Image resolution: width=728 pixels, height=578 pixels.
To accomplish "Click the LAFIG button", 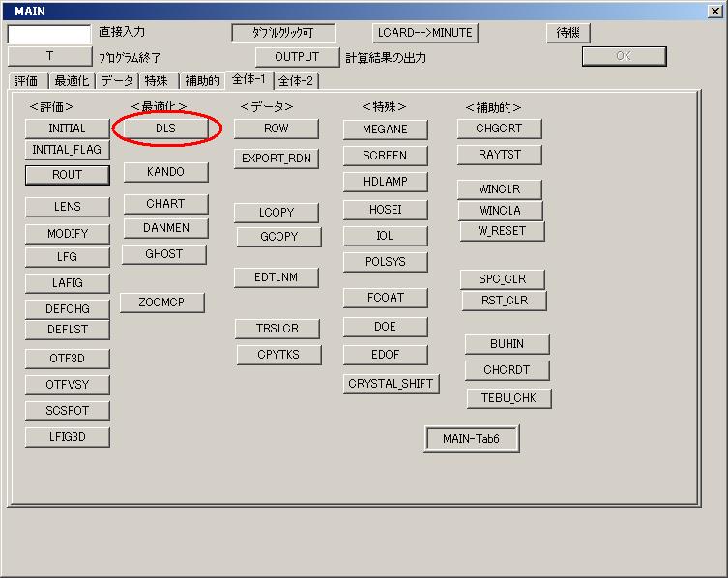I will click(x=68, y=283).
